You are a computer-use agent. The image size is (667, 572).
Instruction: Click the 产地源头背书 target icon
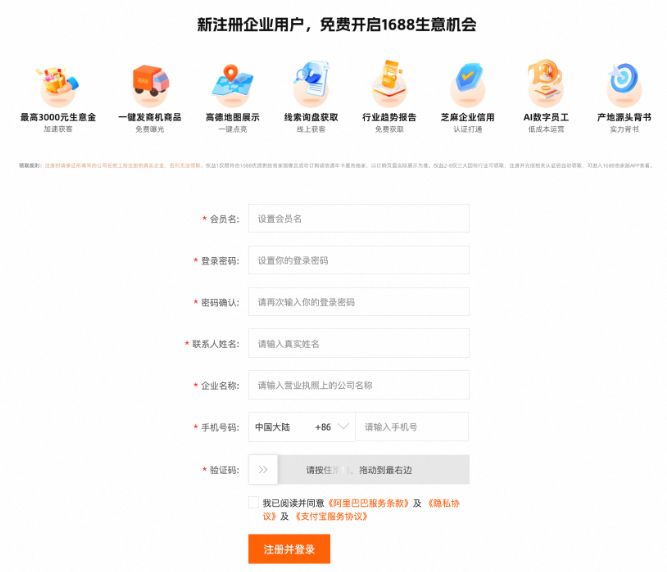(624, 85)
